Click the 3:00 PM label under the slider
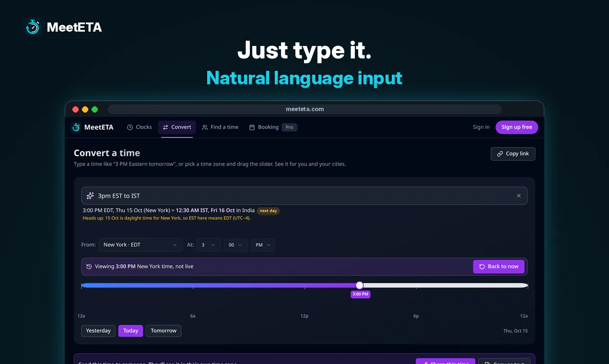Viewport: 609px width, 364px height. [x=360, y=294]
